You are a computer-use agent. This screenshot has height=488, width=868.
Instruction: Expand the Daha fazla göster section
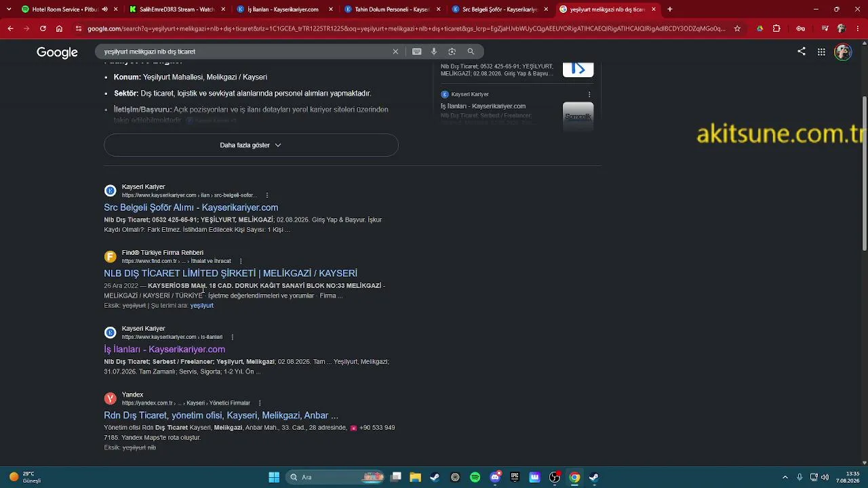click(x=251, y=145)
